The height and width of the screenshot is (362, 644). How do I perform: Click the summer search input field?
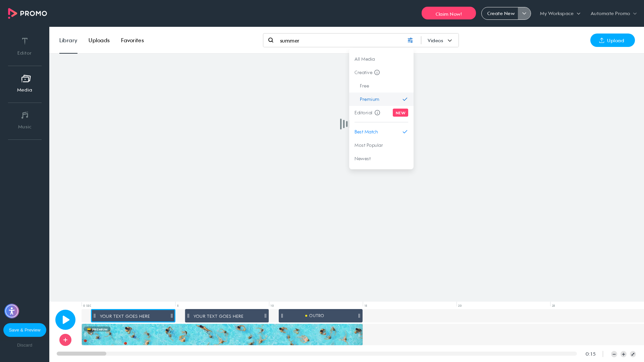(x=340, y=41)
